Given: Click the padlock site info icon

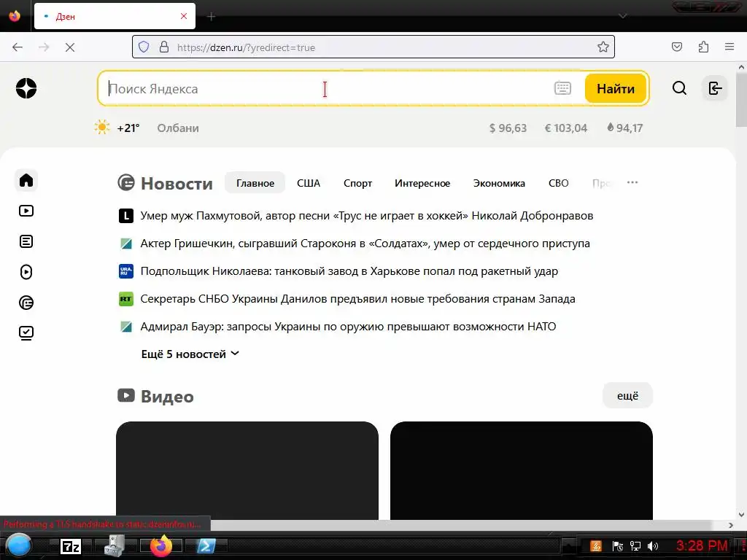Looking at the screenshot, I should 164,47.
